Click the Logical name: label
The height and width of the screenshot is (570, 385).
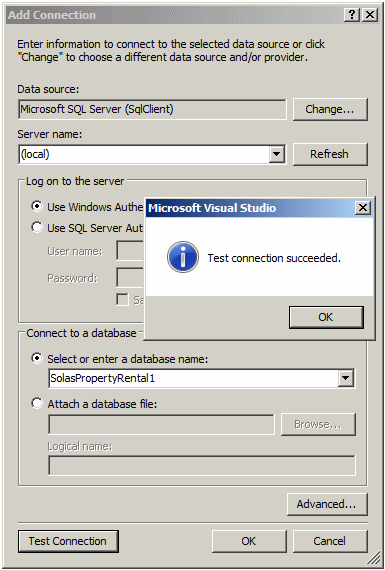coord(80,446)
